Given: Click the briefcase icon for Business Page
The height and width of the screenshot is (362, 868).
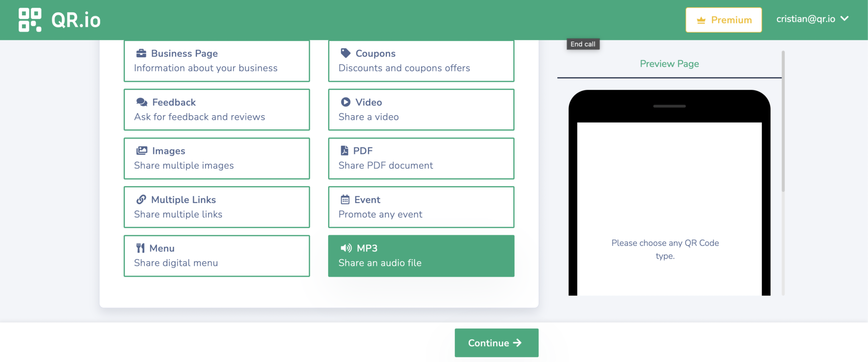Looking at the screenshot, I should coord(141,53).
